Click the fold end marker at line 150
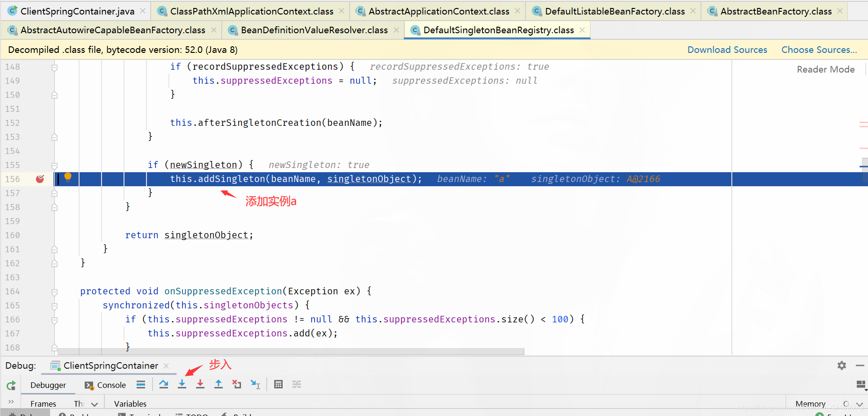Viewport: 868px width, 416px height. tap(54, 95)
